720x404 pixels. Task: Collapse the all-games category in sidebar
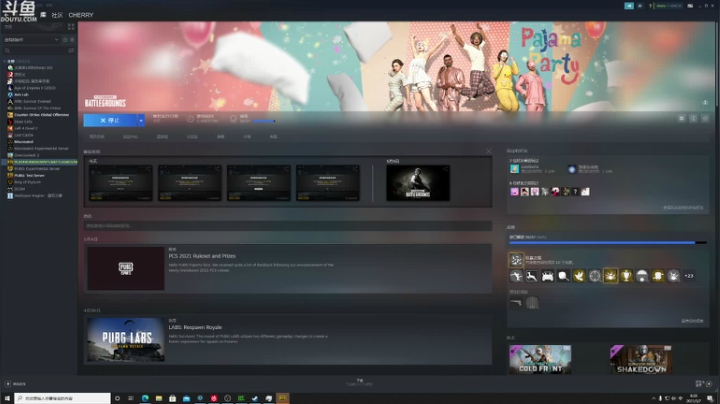(x=5, y=61)
